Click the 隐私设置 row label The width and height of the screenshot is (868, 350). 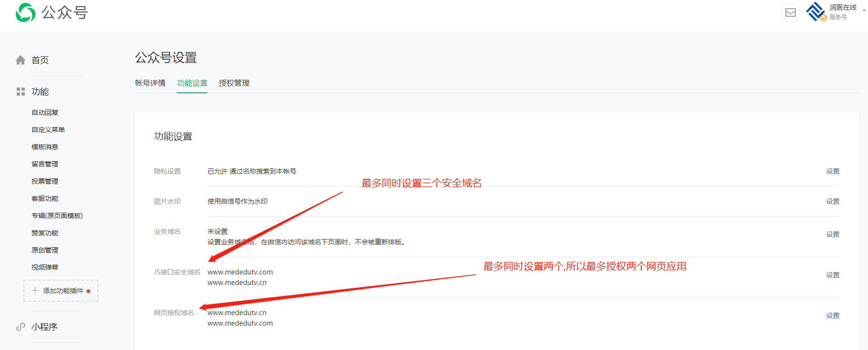click(167, 171)
